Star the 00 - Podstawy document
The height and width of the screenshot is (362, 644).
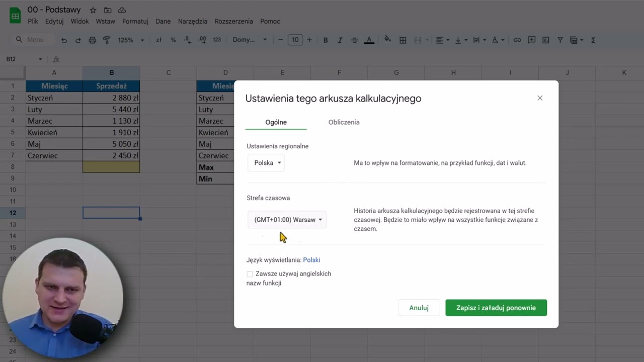coord(93,10)
